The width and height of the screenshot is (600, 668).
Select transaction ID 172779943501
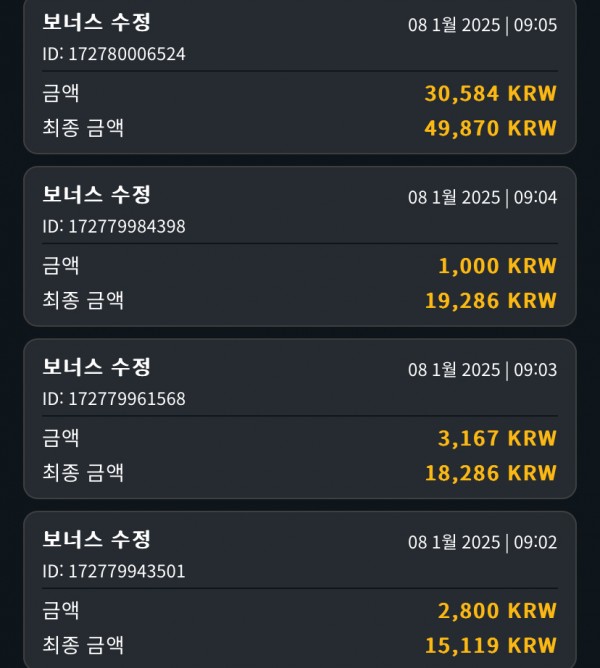(x=114, y=571)
